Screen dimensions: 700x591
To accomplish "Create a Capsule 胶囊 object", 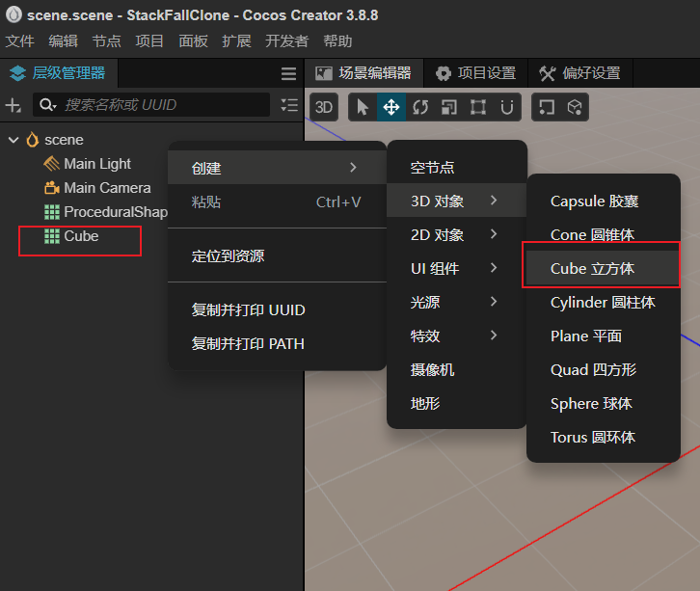I will 604,201.
